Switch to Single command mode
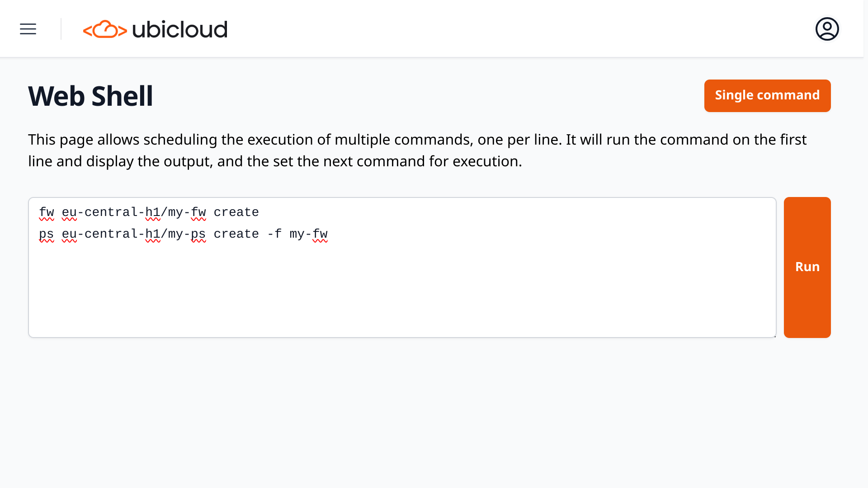Screen dimensions: 868x488 click(767, 96)
